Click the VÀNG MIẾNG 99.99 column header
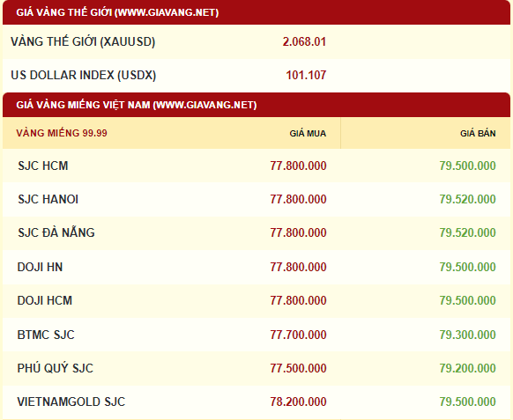Viewport: 513px width, 420px height. point(62,133)
